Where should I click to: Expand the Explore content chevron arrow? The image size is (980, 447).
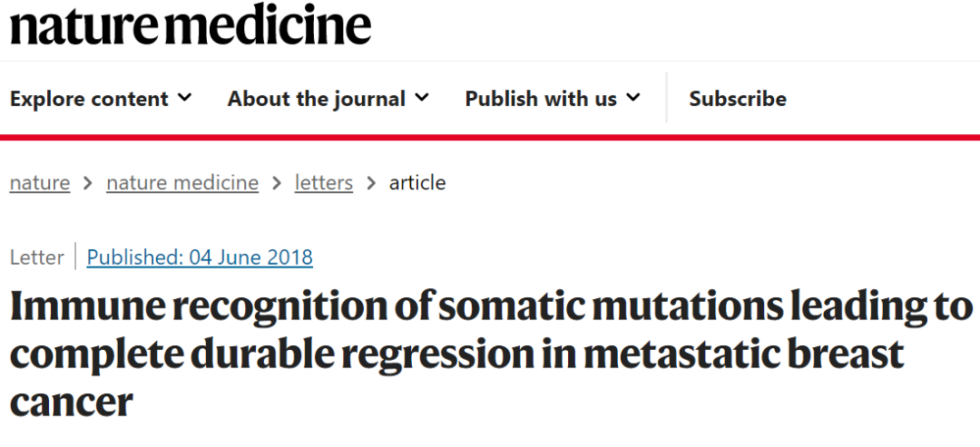click(x=184, y=97)
